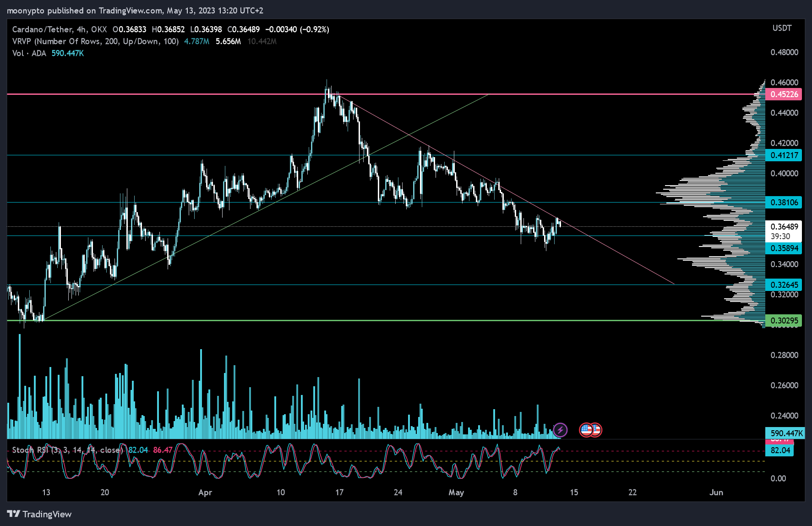812x526 pixels.
Task: Select the 0.32645 price level label
Action: 784,285
